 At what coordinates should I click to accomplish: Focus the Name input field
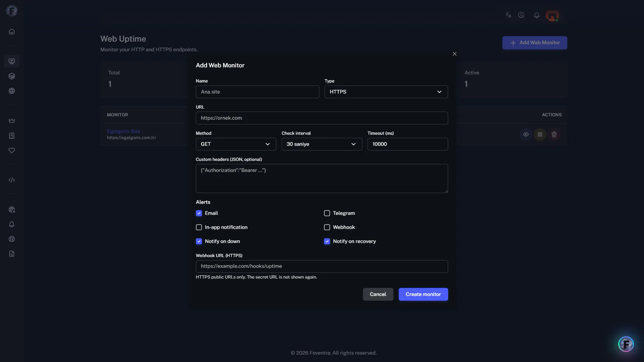point(257,92)
